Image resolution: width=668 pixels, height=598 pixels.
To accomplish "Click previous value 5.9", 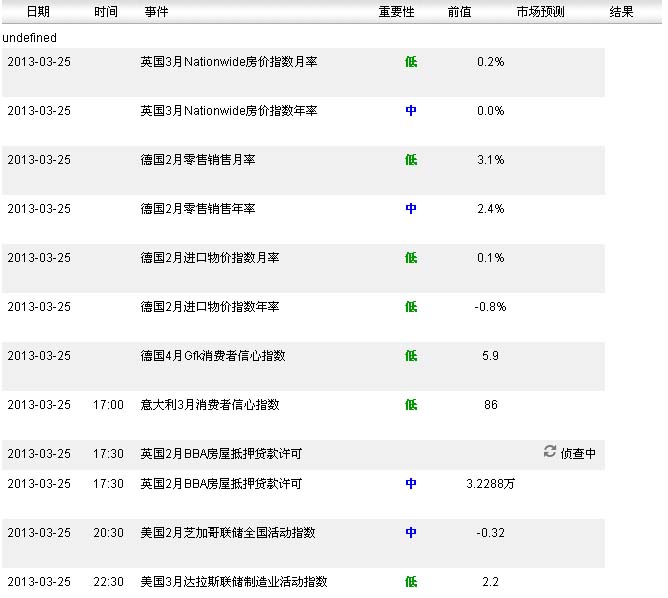I will (490, 356).
